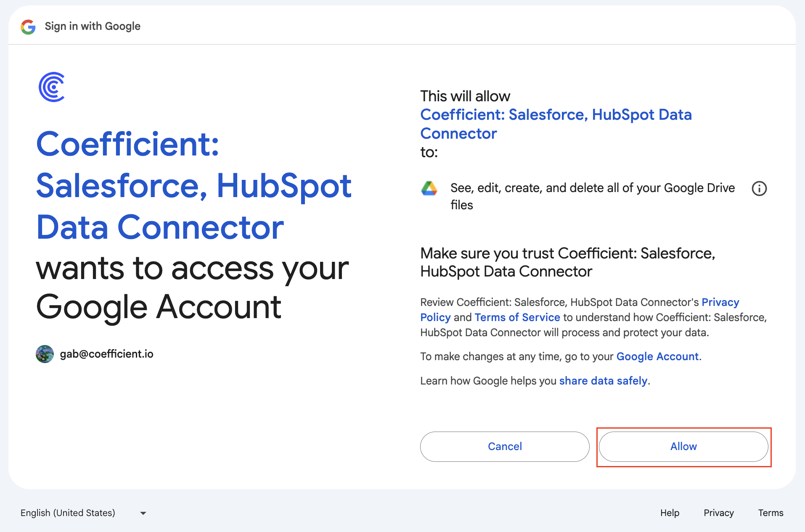Click the Google Drive triangle icon
The width and height of the screenshot is (805, 532).
tap(429, 188)
